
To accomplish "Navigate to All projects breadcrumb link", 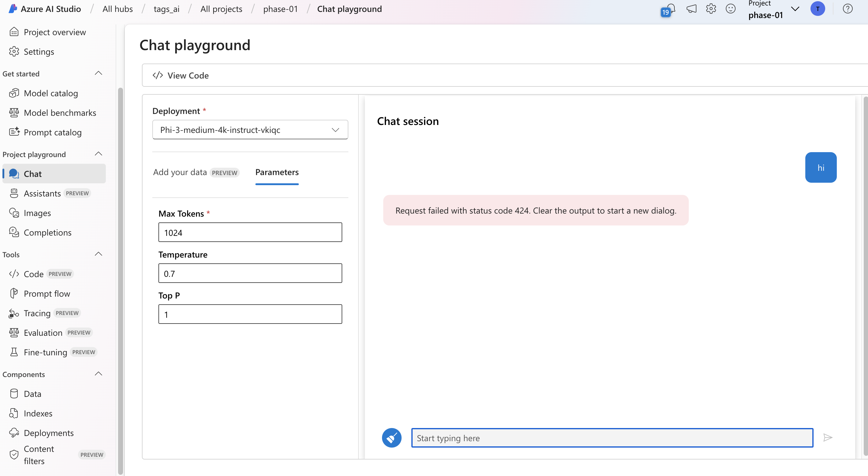I will click(x=221, y=9).
